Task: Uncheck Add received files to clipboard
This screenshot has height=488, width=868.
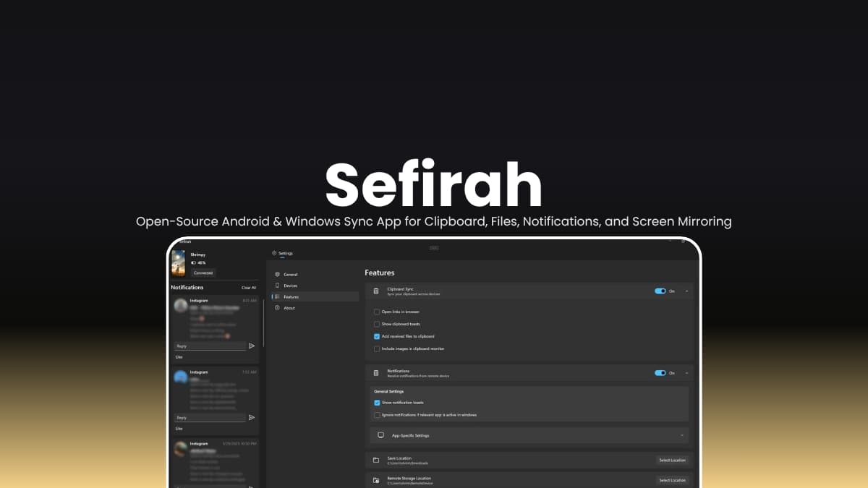Action: 377,336
